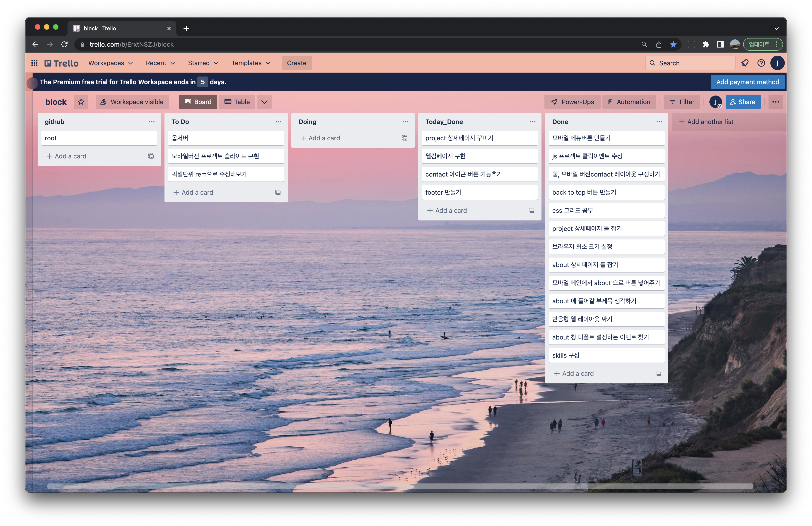Create from template in Doing list
The image size is (812, 526).
(404, 138)
